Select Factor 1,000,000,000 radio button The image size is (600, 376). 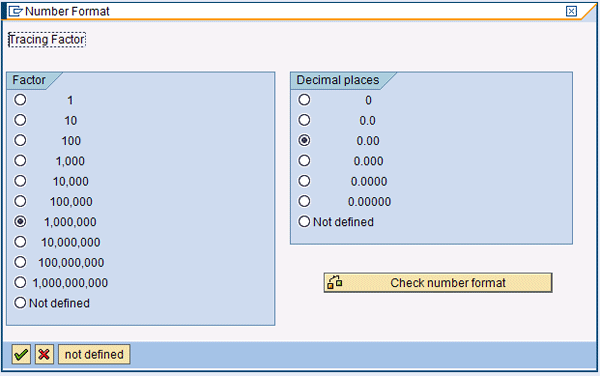click(20, 282)
